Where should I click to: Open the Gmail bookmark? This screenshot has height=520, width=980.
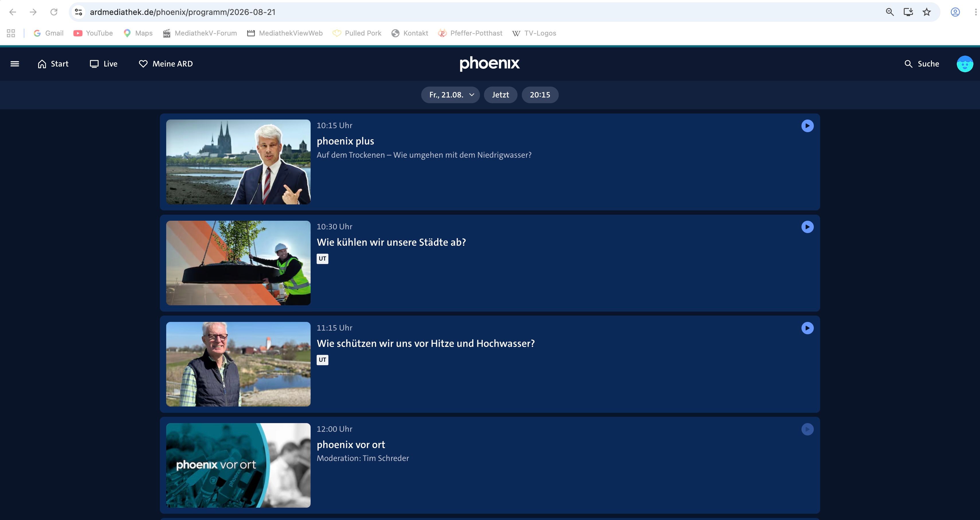(48, 33)
